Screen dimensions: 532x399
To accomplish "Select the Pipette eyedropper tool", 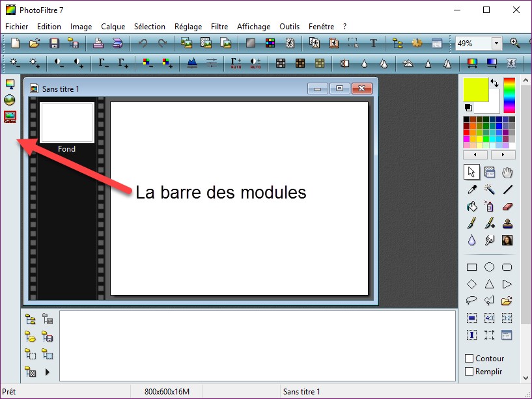I will click(472, 189).
